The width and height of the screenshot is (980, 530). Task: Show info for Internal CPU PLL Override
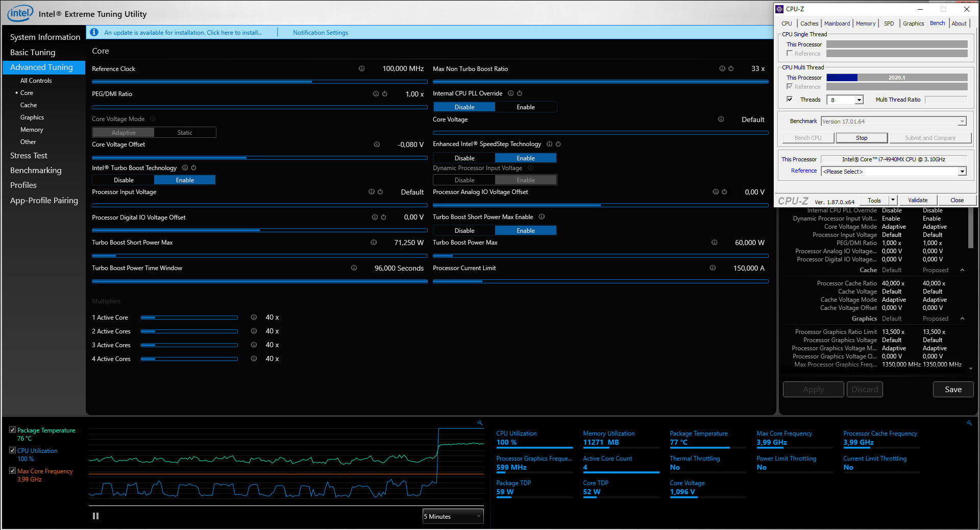click(510, 93)
